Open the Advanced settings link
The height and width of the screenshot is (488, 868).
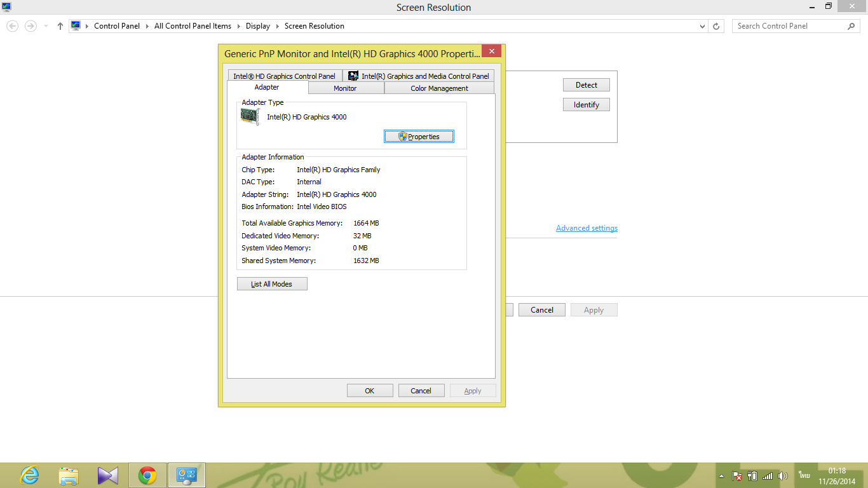tap(587, 228)
